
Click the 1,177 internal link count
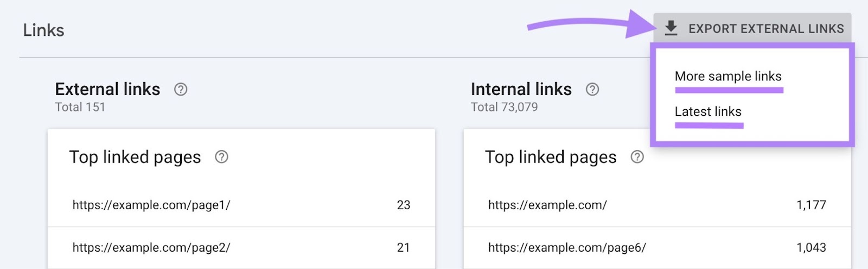point(811,205)
